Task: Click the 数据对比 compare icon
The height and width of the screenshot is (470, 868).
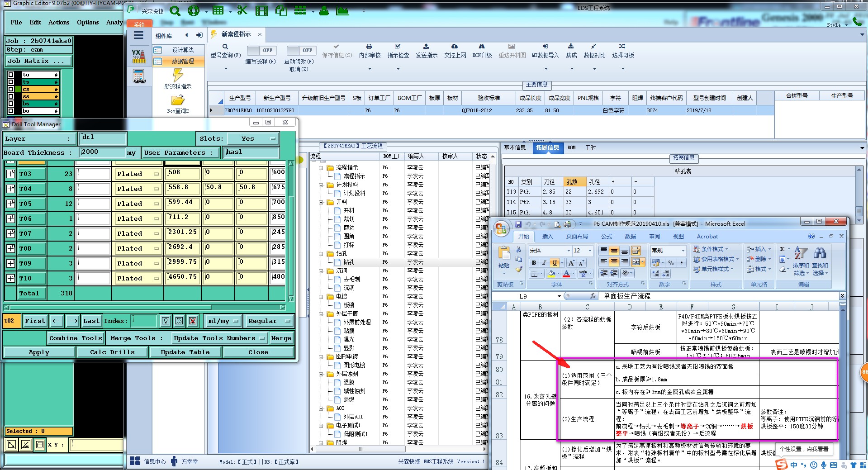Action: coord(593,47)
